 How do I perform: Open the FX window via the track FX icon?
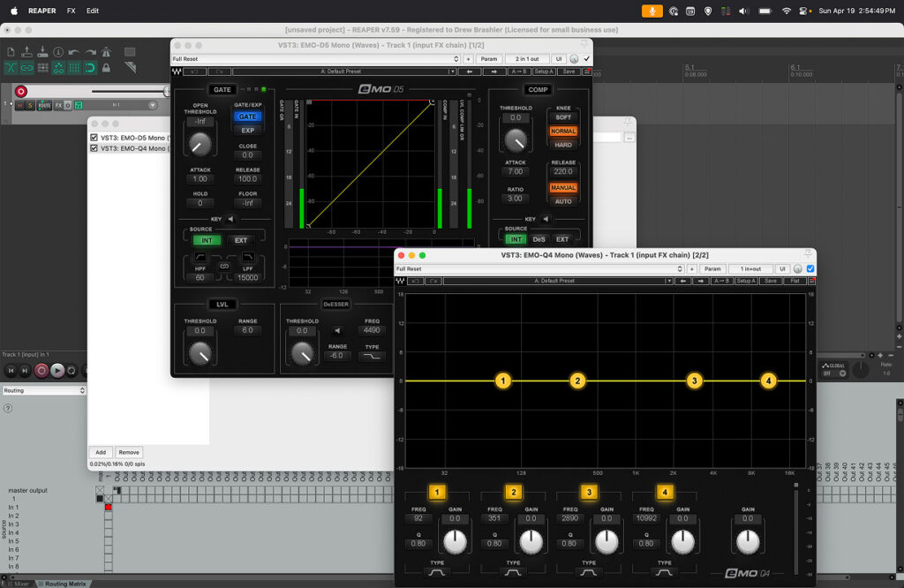[57, 106]
